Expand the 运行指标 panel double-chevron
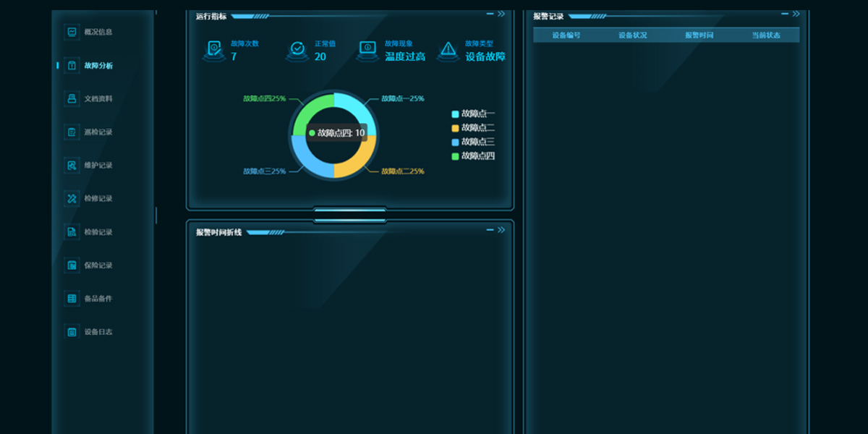 pyautogui.click(x=501, y=13)
